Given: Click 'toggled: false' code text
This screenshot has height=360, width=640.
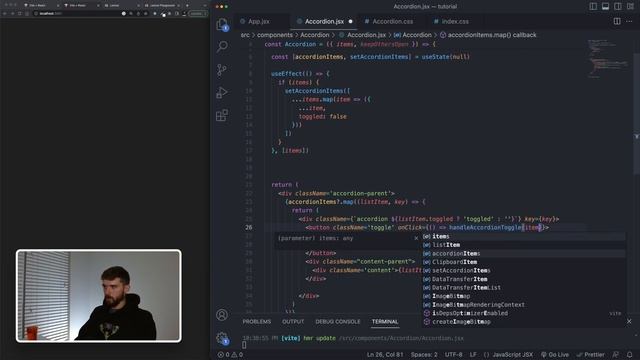Looking at the screenshot, I should (322, 116).
